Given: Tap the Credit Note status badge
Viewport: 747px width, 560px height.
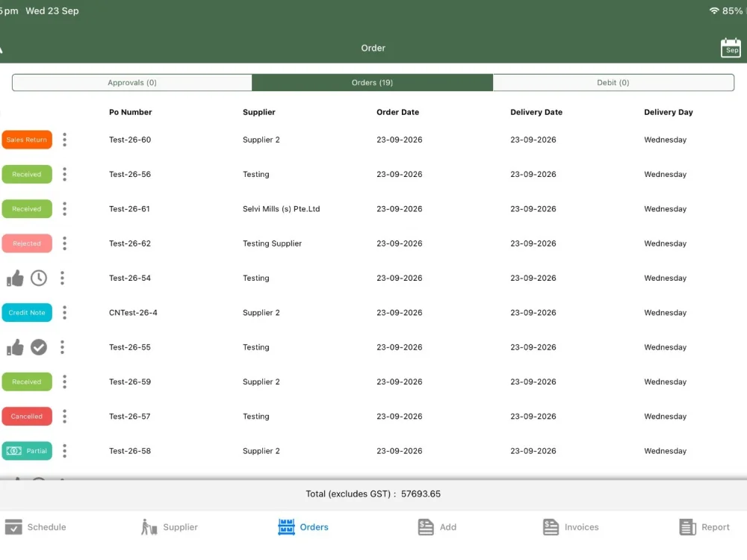Looking at the screenshot, I should (x=27, y=312).
